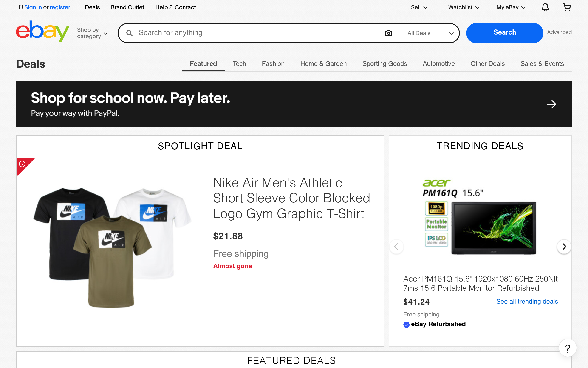Screen dimensions: 588x368
Task: Click the blue Search button
Action: 505,33
